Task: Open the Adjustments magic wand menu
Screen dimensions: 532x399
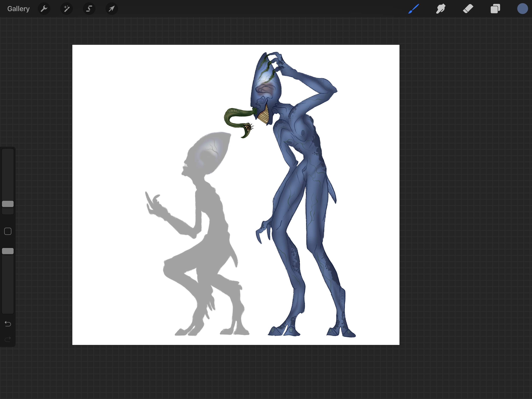Action: 67,9
